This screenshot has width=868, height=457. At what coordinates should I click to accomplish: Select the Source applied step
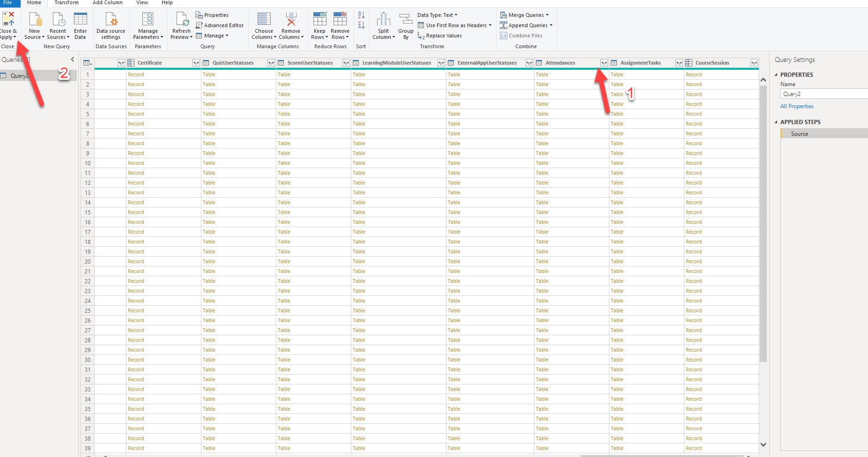[x=799, y=134]
